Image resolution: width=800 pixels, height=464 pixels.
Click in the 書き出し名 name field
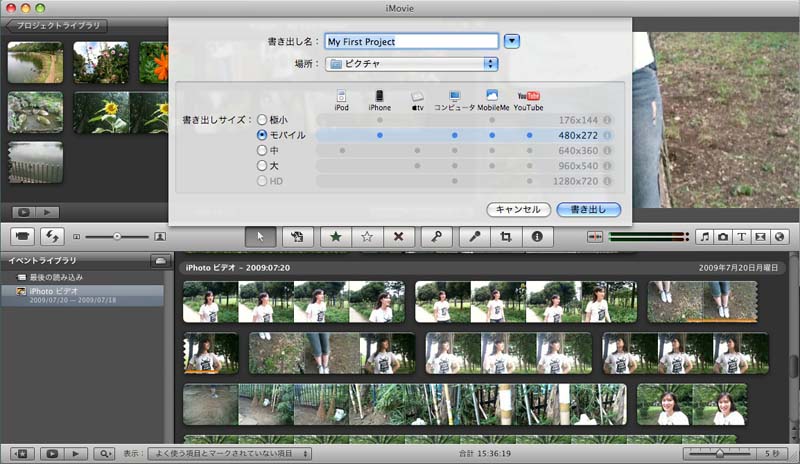412,41
